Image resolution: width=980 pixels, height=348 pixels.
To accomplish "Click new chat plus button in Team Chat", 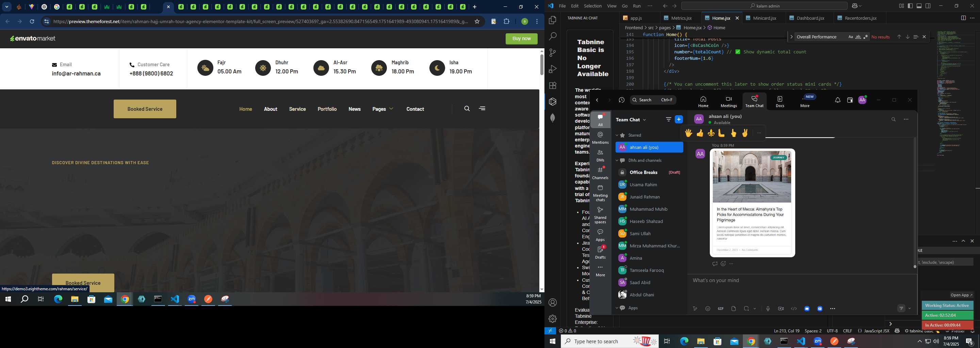I will 679,119.
